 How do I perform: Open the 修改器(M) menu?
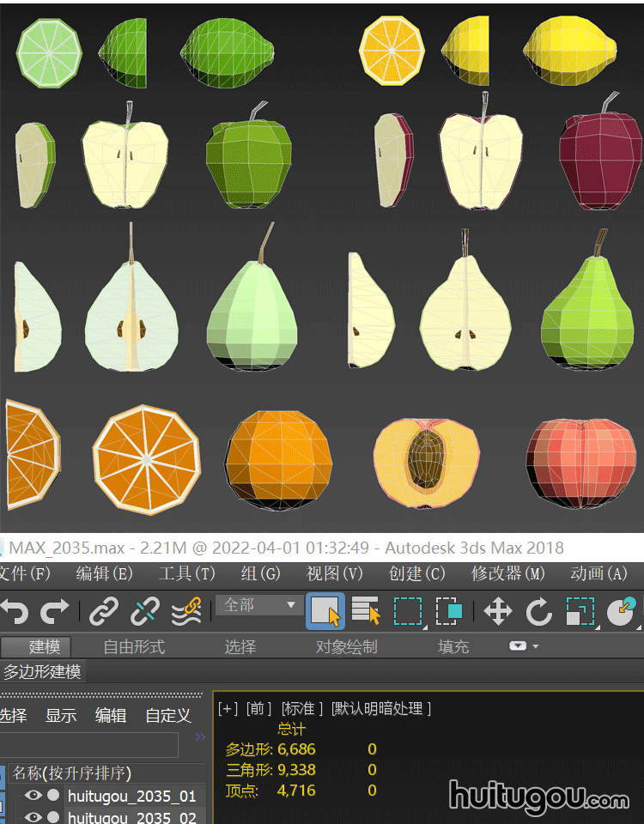tap(507, 573)
